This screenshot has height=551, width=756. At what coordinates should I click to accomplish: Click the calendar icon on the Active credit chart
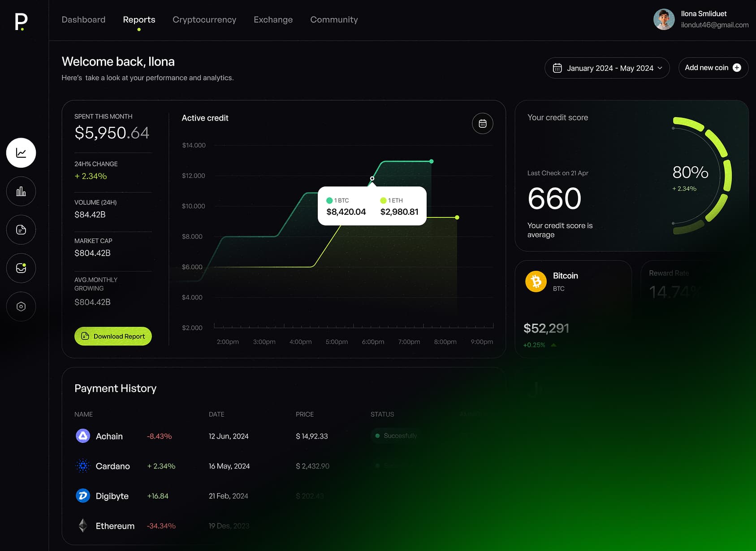pyautogui.click(x=482, y=123)
